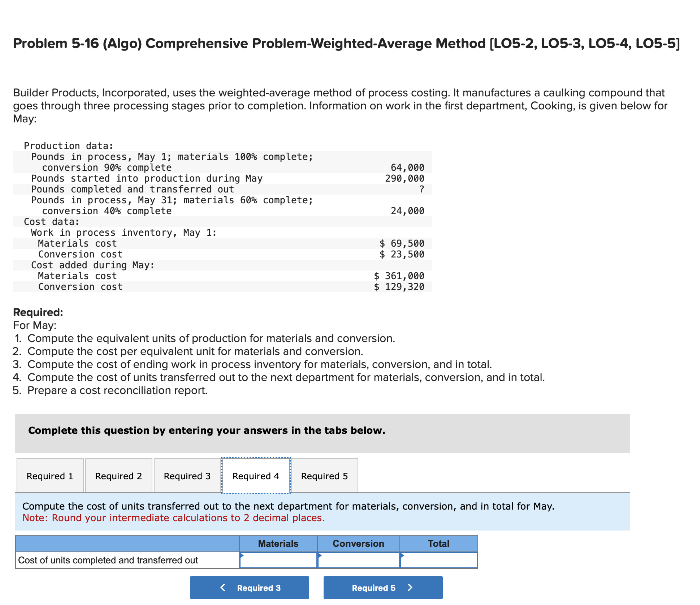Click the blue triangle marker in Conversion cell

(x=320, y=555)
